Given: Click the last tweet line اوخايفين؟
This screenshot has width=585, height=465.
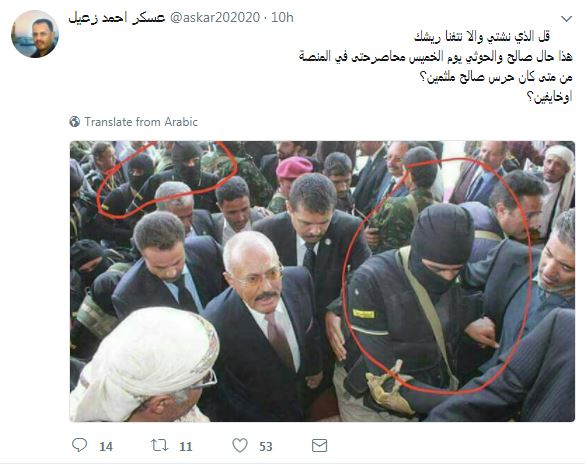Looking at the screenshot, I should pyautogui.click(x=549, y=97).
